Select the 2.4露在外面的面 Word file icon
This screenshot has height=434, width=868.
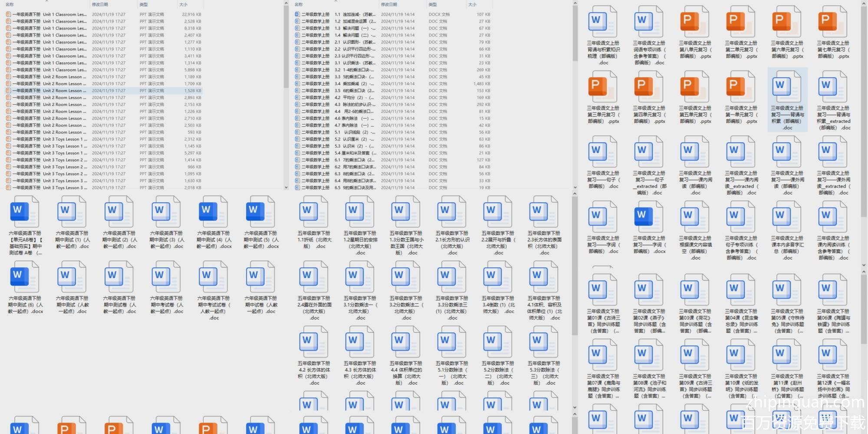click(x=314, y=277)
